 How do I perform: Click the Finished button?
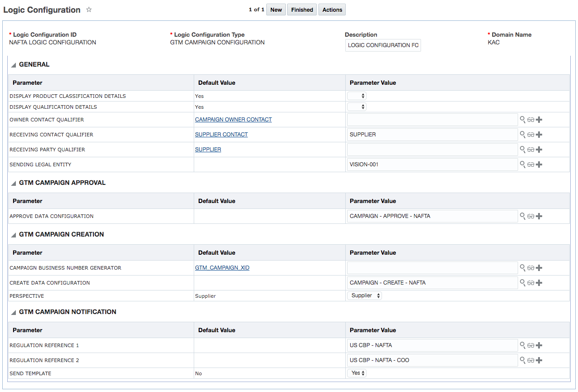click(302, 10)
